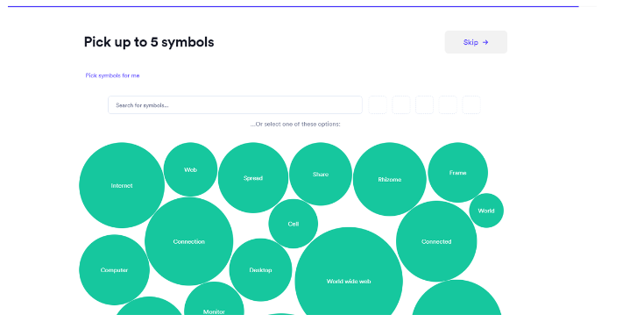Select the Connection symbol bubble

coord(189,241)
